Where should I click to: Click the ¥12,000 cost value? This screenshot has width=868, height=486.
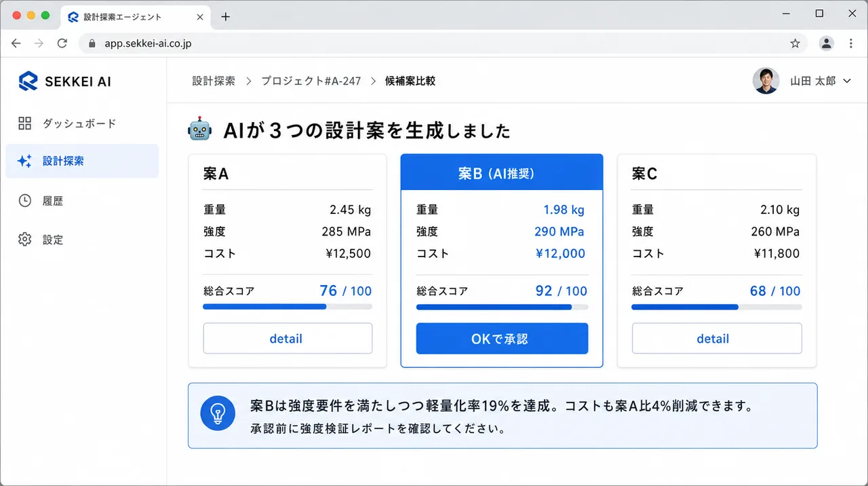(x=561, y=253)
